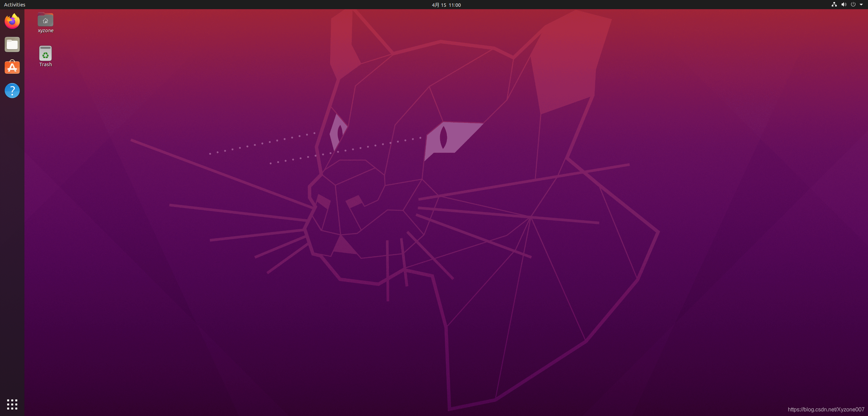Open the Files manager in dock
868x416 pixels.
pos(12,44)
